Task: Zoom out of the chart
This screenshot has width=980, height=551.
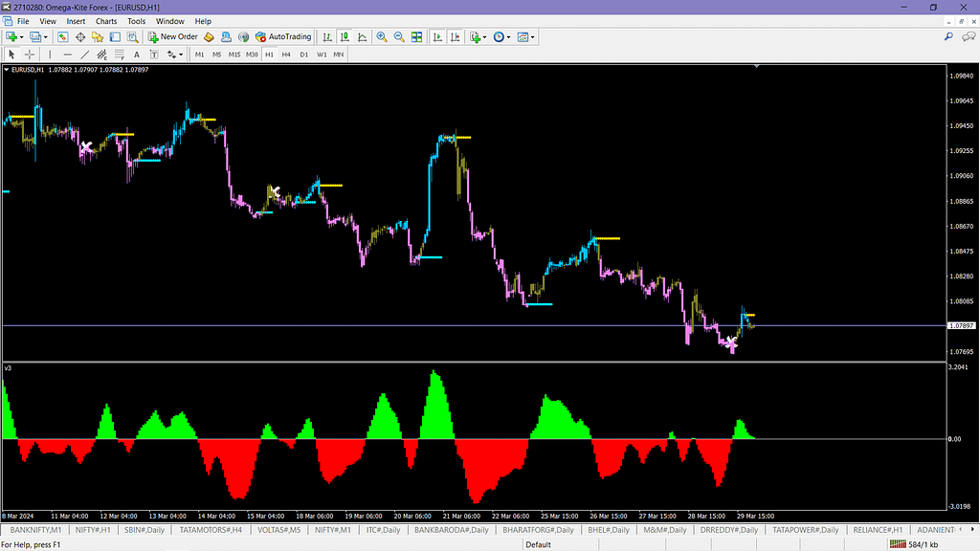Action: point(398,37)
